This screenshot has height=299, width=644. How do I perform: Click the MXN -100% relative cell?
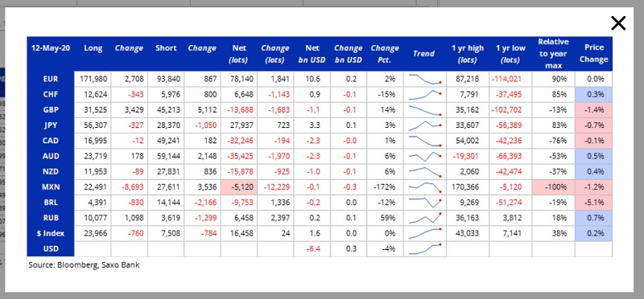[x=553, y=187]
